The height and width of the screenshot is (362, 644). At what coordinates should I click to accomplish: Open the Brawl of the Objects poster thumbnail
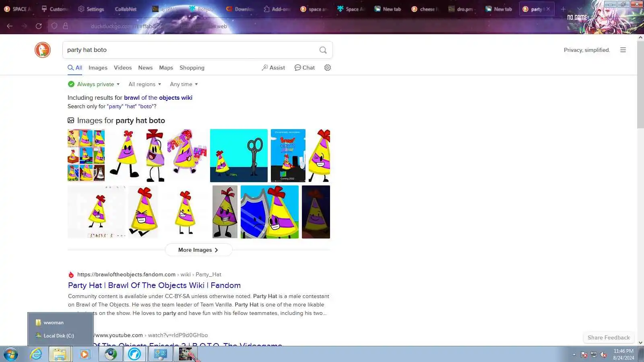pos(288,155)
